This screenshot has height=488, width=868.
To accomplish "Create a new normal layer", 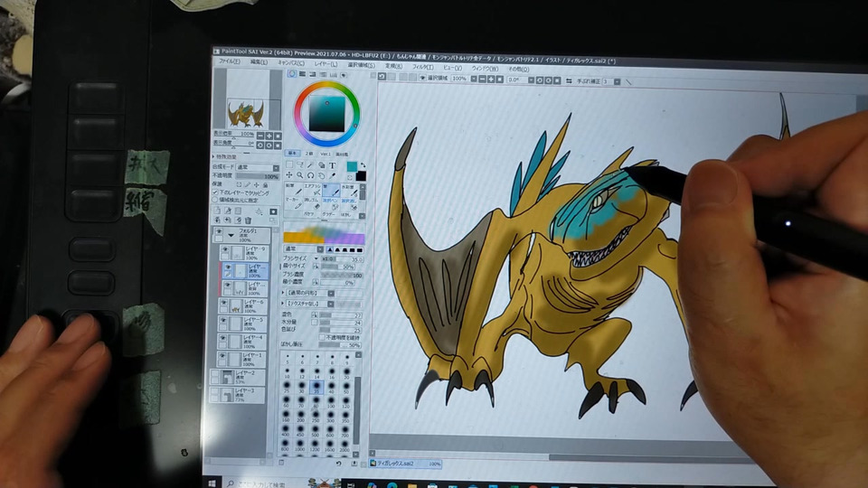I will 217,211.
